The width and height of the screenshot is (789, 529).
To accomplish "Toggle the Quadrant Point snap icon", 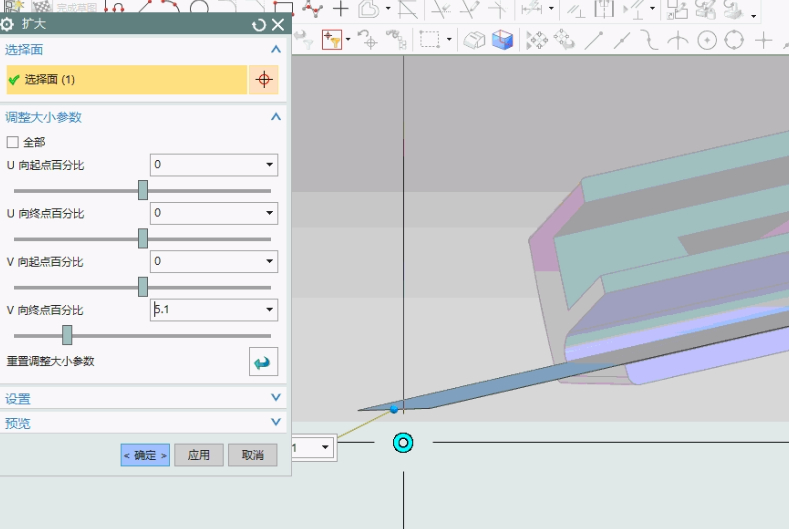I will 734,40.
